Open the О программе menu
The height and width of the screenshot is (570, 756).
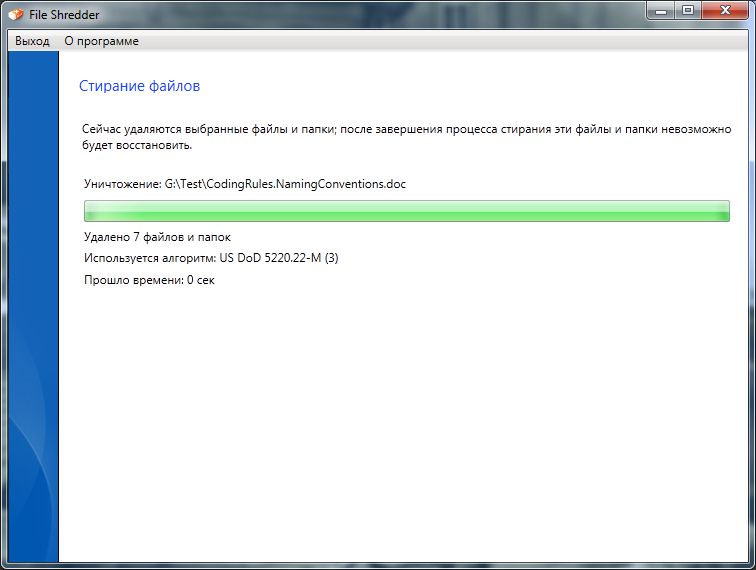[x=101, y=41]
